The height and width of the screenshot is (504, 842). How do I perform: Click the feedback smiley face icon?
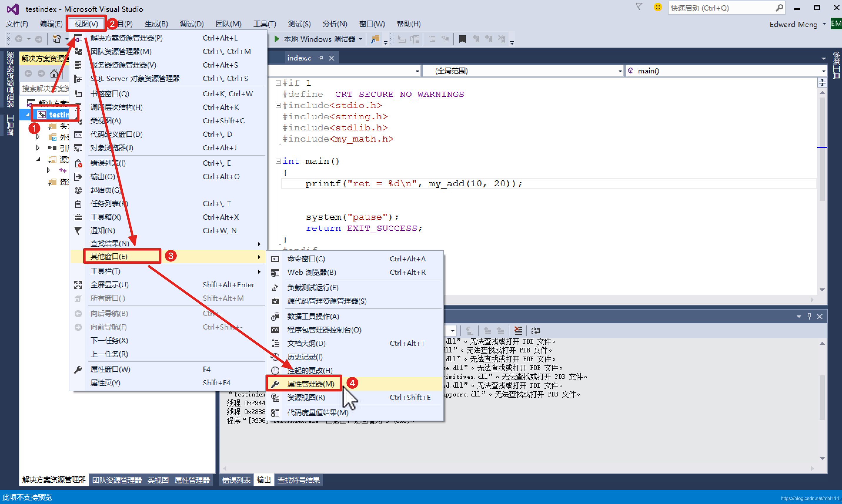657,7
